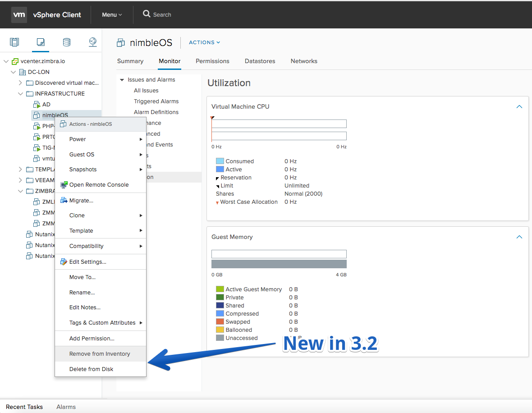Choose Add Permission... menu entry
This screenshot has width=532, height=413.
pos(101,338)
